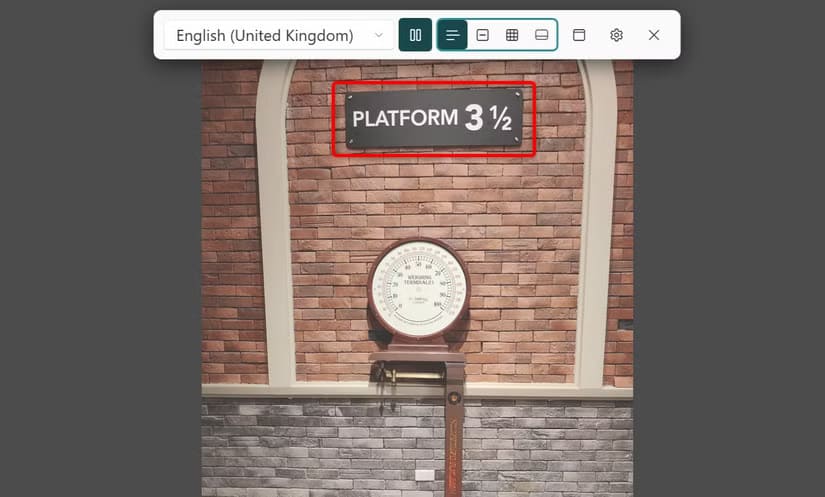Toggle the send to edit window icon
This screenshot has height=497, width=825.
tap(579, 35)
